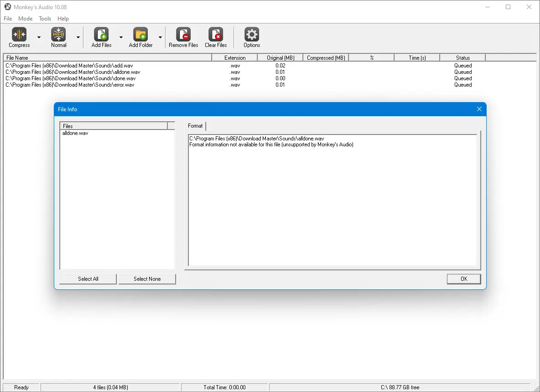The width and height of the screenshot is (540, 392).
Task: Open the Mode menu
Action: tap(25, 19)
